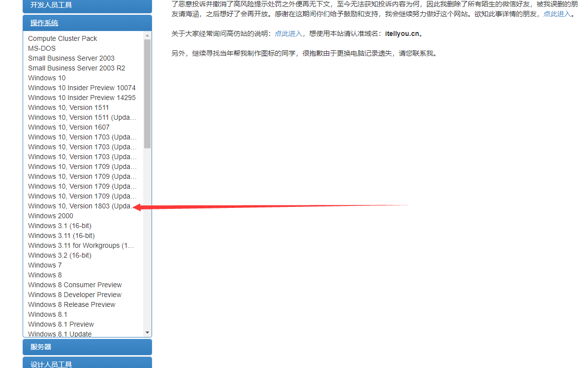This screenshot has height=368, width=588.
Task: Click the list scrollbar up arrow
Action: tap(147, 35)
